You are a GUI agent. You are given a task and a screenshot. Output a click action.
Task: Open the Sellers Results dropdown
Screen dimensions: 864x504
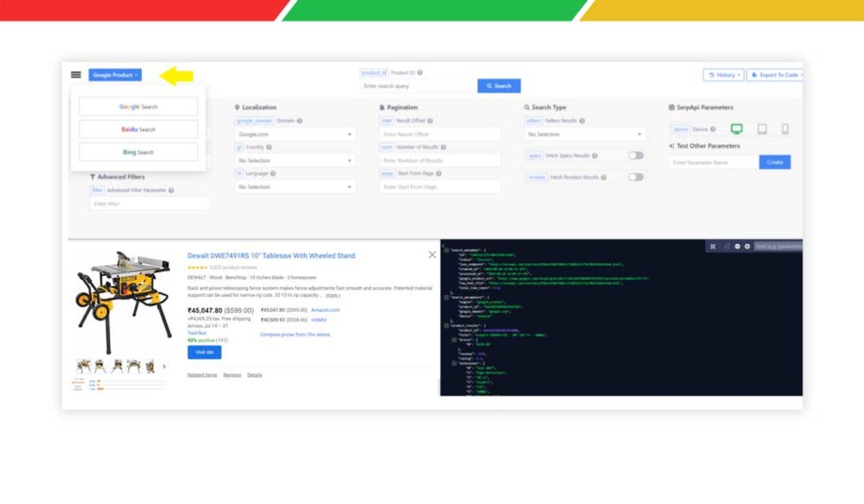[585, 135]
